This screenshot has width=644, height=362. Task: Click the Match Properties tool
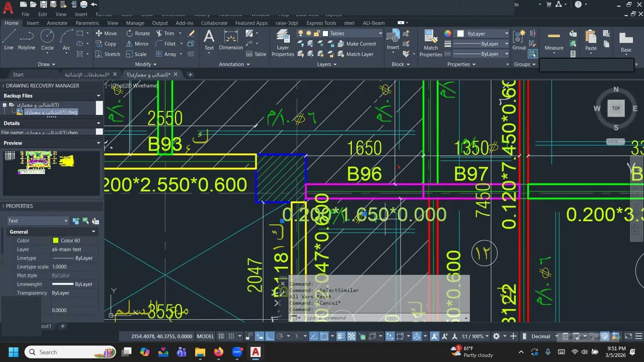431,43
